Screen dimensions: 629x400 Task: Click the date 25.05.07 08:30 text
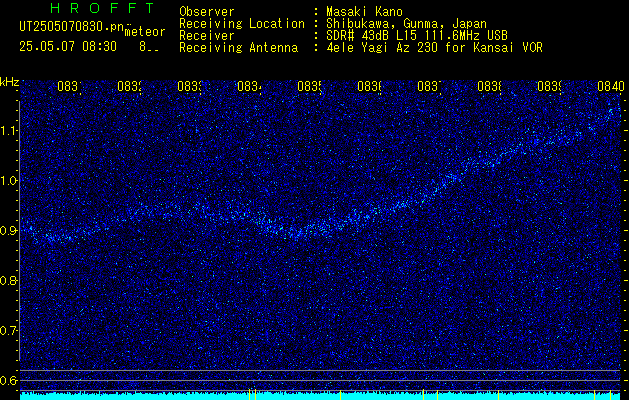[x=68, y=47]
